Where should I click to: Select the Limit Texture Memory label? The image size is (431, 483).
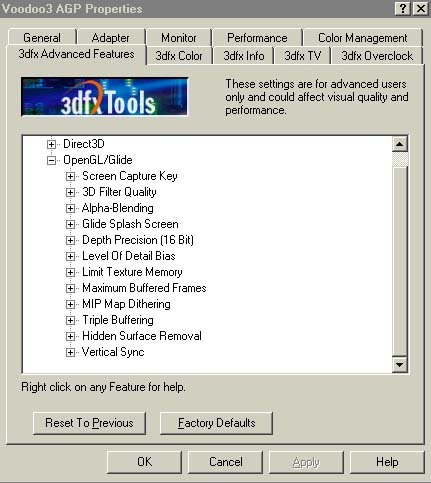(132, 272)
